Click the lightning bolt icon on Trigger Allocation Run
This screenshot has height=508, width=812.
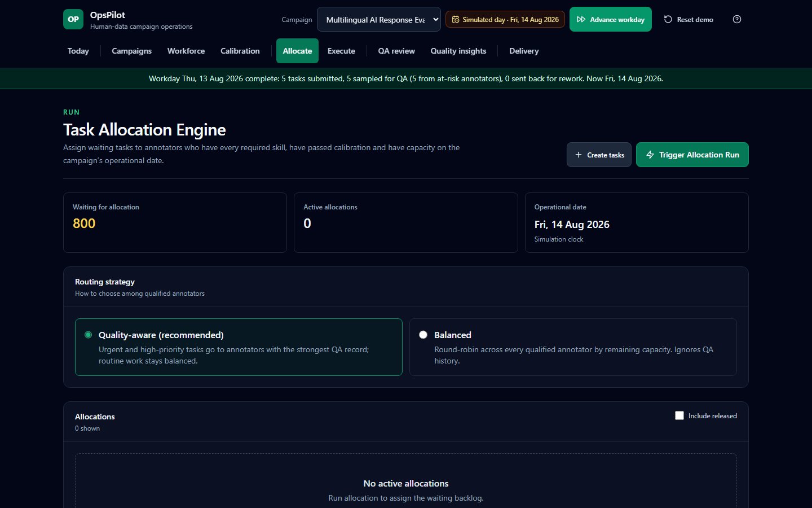(x=650, y=155)
